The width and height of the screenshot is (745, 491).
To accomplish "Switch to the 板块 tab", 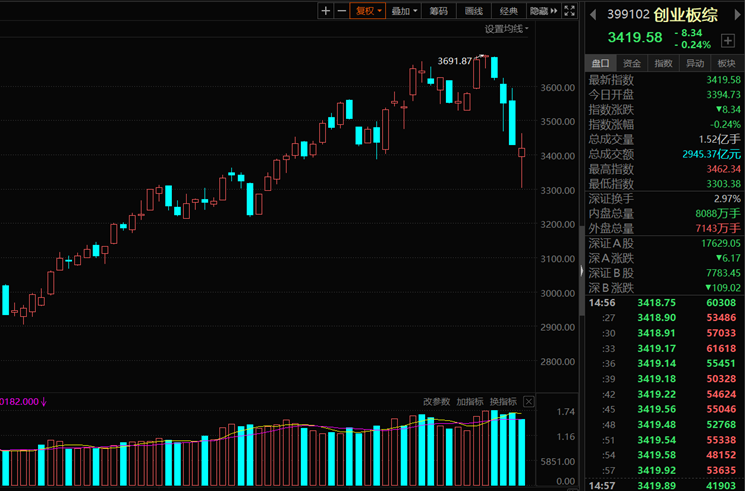I will coord(726,63).
